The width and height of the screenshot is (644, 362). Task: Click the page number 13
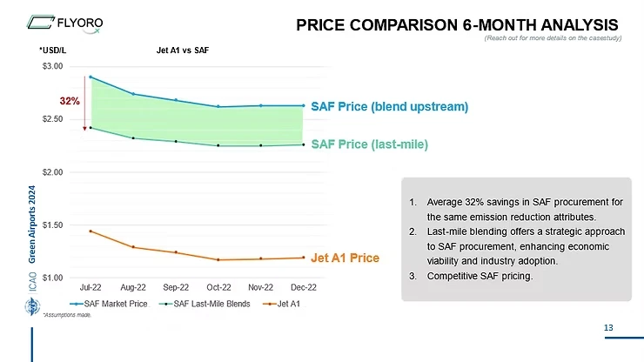(x=607, y=327)
